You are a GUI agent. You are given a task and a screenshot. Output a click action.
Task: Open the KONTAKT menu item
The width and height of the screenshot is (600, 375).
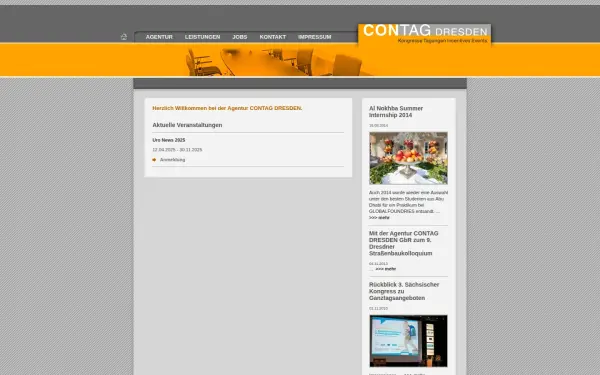point(273,37)
